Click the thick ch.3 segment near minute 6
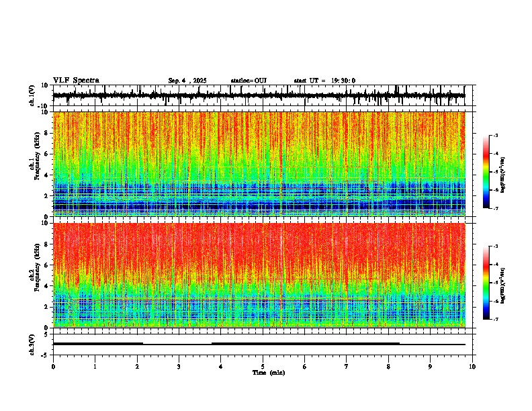 click(x=306, y=344)
